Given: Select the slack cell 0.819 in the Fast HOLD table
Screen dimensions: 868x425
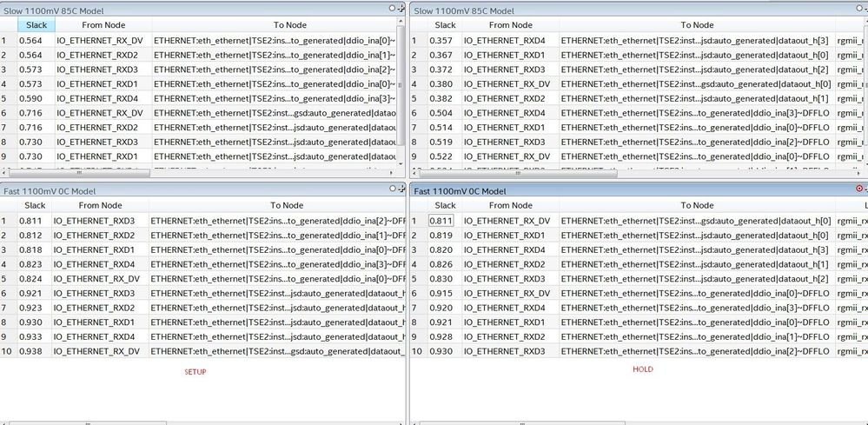Looking at the screenshot, I should [445, 236].
